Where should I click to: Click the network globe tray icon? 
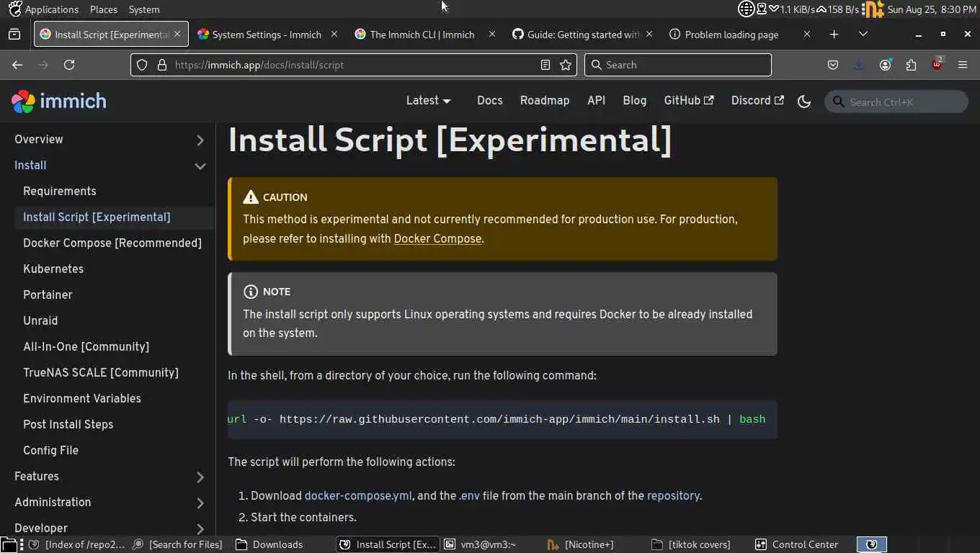point(746,9)
